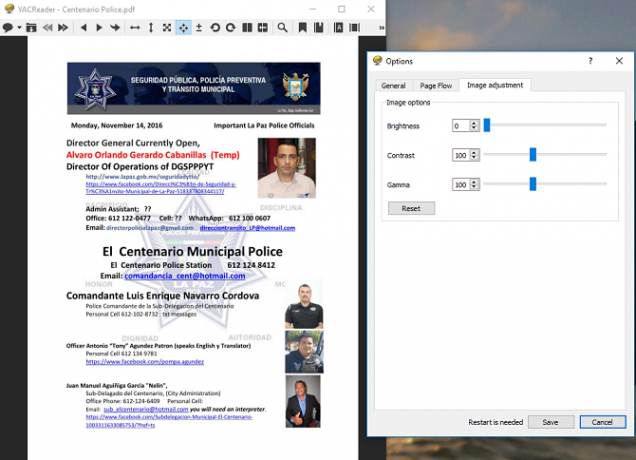Click the Contrast value field

(461, 155)
